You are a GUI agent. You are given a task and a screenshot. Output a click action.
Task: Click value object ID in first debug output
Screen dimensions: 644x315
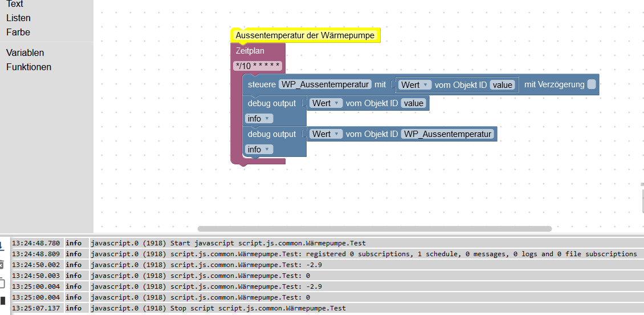(414, 103)
